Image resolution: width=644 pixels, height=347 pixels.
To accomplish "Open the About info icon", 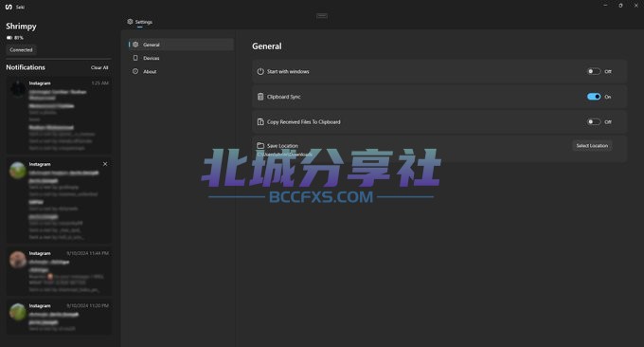I will [135, 71].
